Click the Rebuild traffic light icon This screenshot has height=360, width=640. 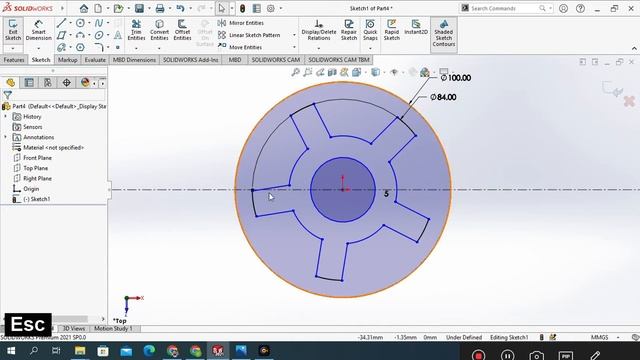point(242,8)
